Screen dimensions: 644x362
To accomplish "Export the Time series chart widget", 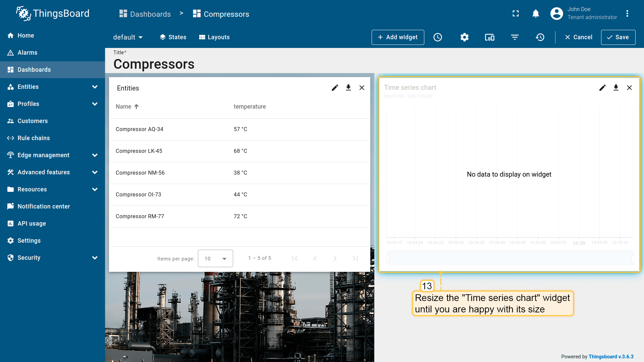I will pos(616,88).
